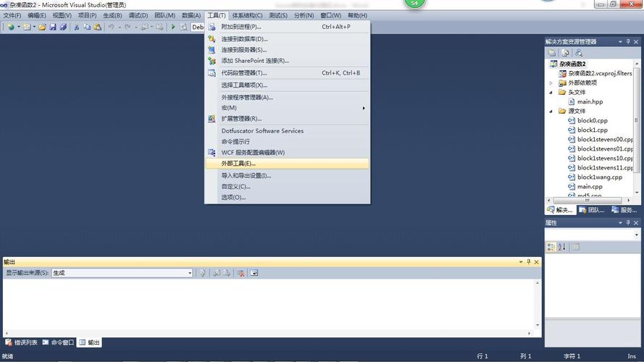Toggle auto-hide pin on Properties panel
Image resolution: width=644 pixels, height=362 pixels.
pyautogui.click(x=628, y=222)
